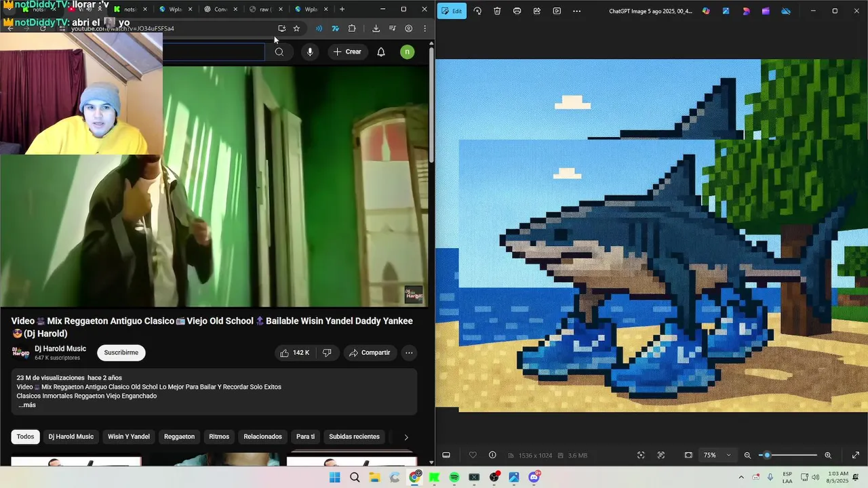Open the blue image-editor app icon in Photos

pos(726,11)
